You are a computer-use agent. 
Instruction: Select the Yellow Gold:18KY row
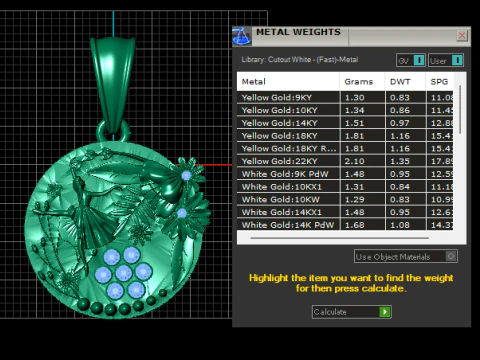coord(345,136)
